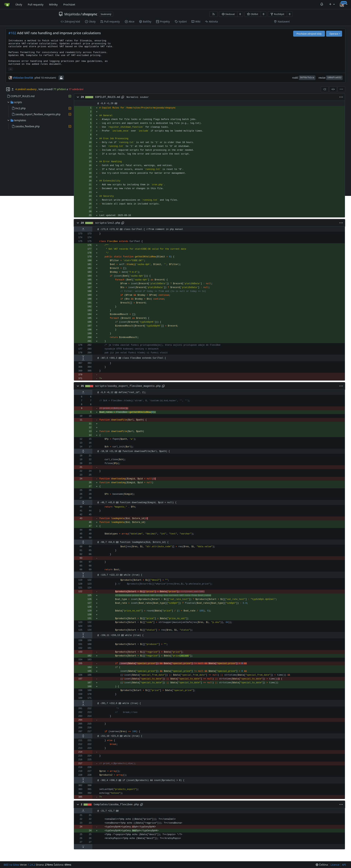Switch to split diff view
Screen dimensions: 351x868
click(x=333, y=89)
